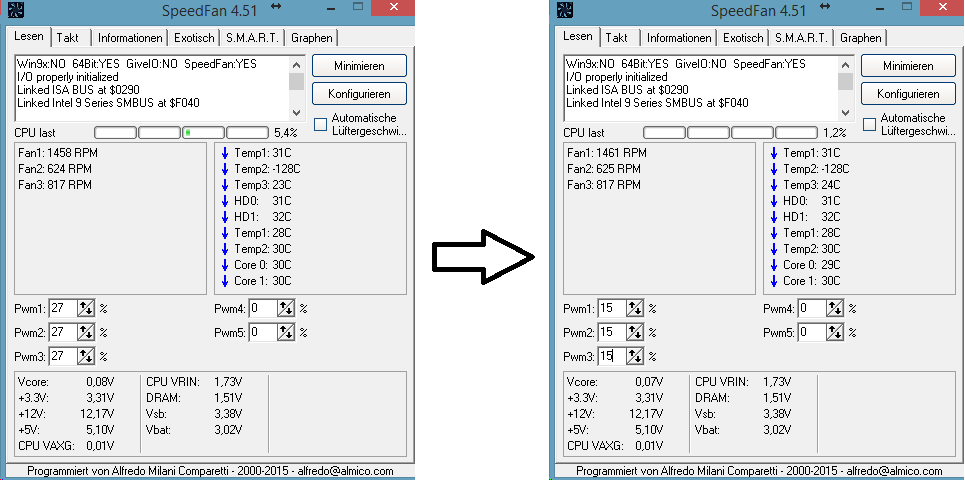Click log scrollbar thumb in left window
The width and height of the screenshot is (965, 481).
click(x=297, y=81)
